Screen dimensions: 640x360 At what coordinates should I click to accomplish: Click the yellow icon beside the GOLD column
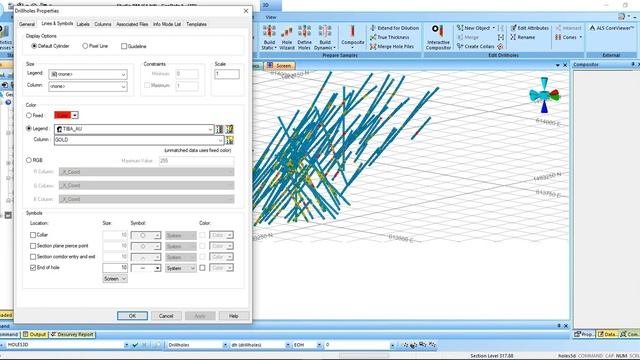tap(230, 140)
